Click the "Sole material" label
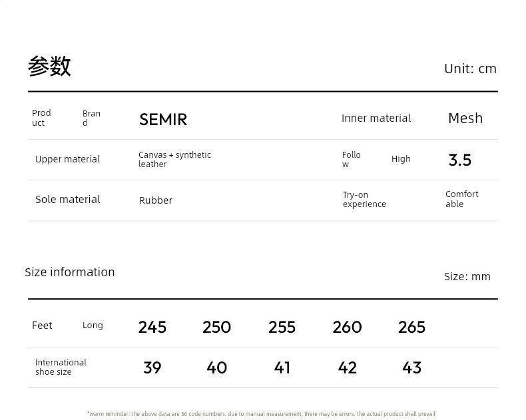The image size is (526, 420). click(68, 199)
